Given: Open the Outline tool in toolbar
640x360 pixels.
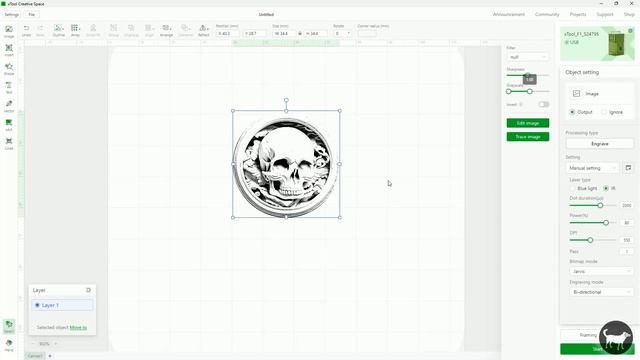Looking at the screenshot, I should [59, 30].
